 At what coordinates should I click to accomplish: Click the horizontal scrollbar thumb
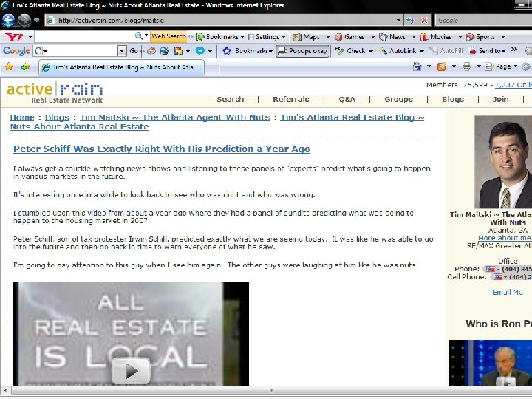point(271,390)
